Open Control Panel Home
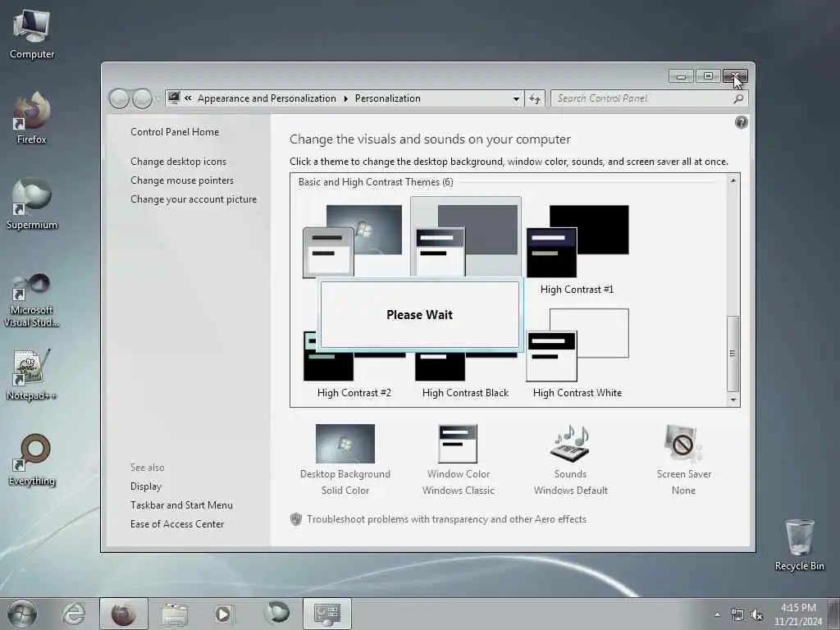 coord(175,132)
